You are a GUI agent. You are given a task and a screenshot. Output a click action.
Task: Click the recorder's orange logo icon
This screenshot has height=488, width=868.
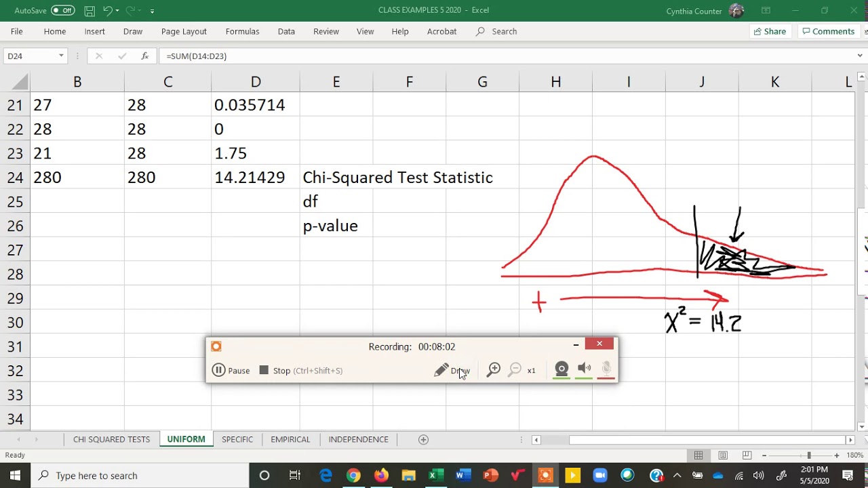click(216, 346)
